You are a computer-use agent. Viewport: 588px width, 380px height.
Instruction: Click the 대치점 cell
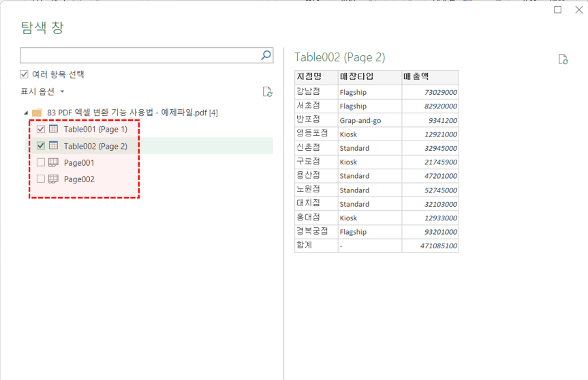pyautogui.click(x=316, y=203)
